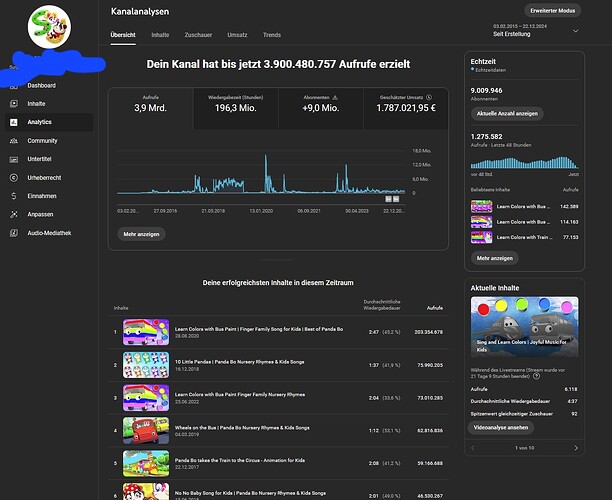Click Mehr anzeigen below the chart

click(141, 234)
